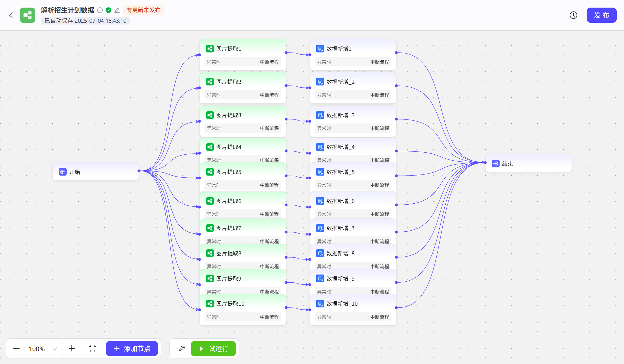
Task: Open the wrench debug tool icon
Action: [x=182, y=349]
